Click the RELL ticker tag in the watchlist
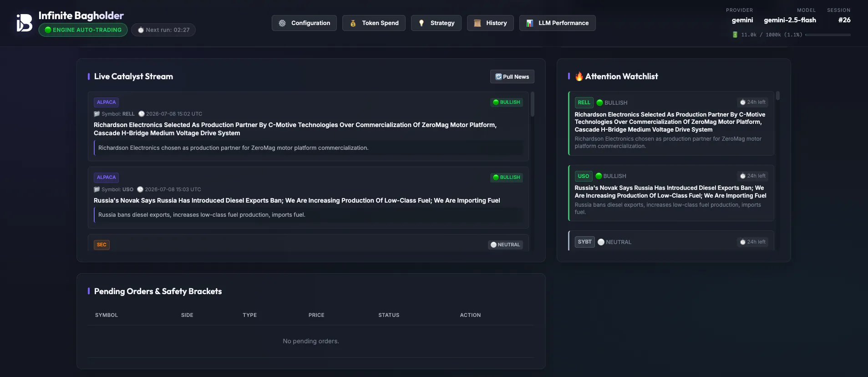 click(x=584, y=103)
